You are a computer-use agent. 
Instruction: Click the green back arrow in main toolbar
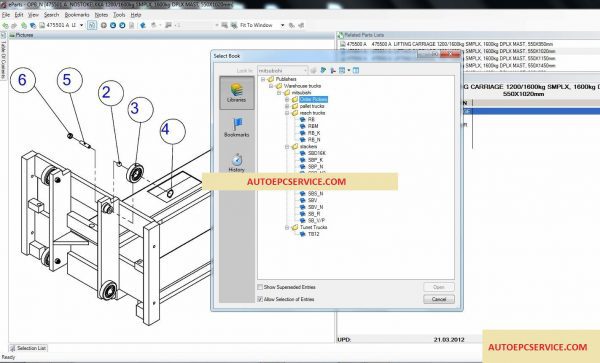(5, 25)
